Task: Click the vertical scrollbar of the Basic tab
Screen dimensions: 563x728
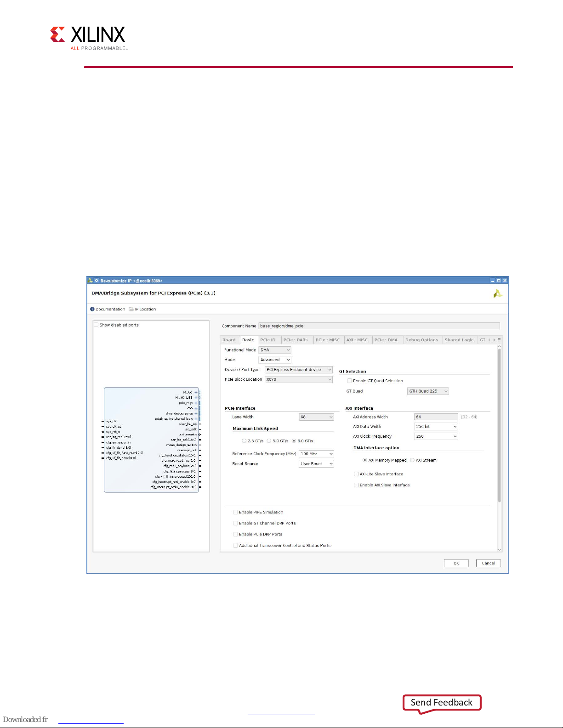Action: [500, 425]
